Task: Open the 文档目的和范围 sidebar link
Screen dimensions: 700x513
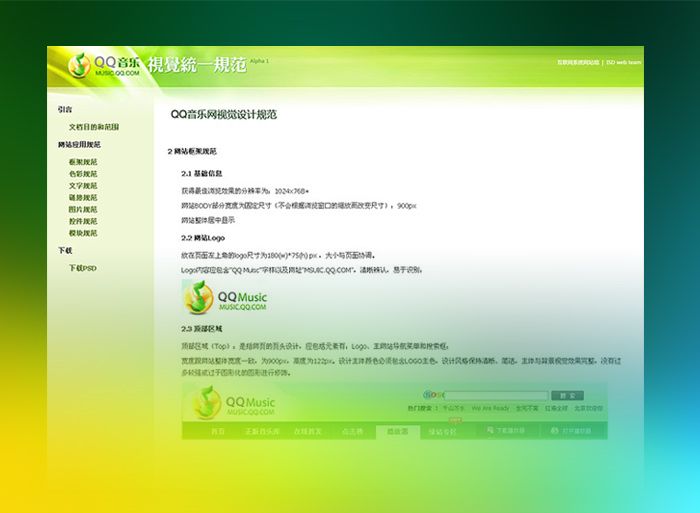Action: point(93,127)
